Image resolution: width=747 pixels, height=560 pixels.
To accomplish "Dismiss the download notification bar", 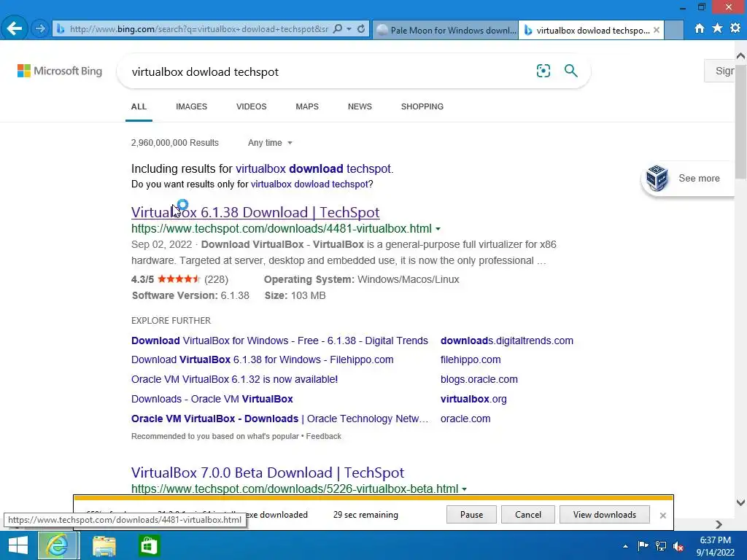I will point(662,516).
